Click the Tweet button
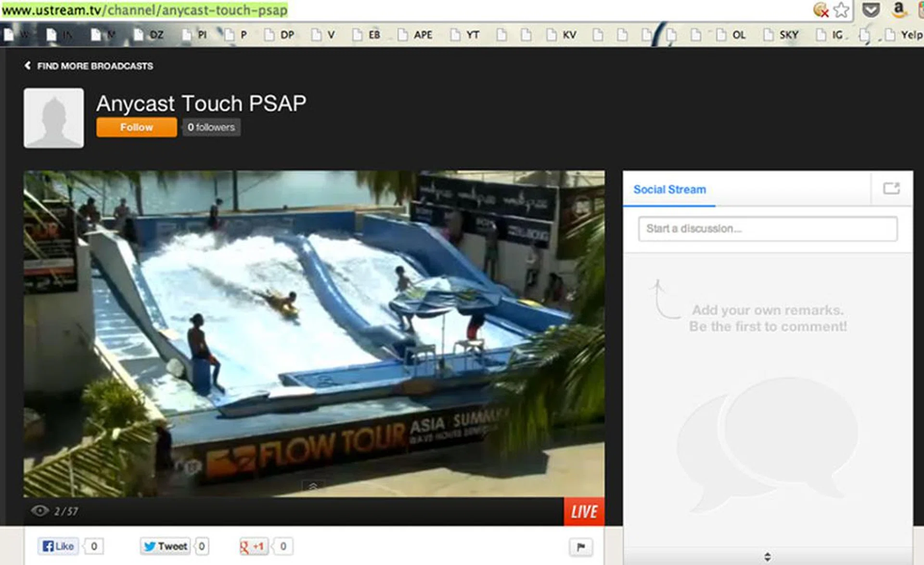The width and height of the screenshot is (924, 565). click(166, 546)
